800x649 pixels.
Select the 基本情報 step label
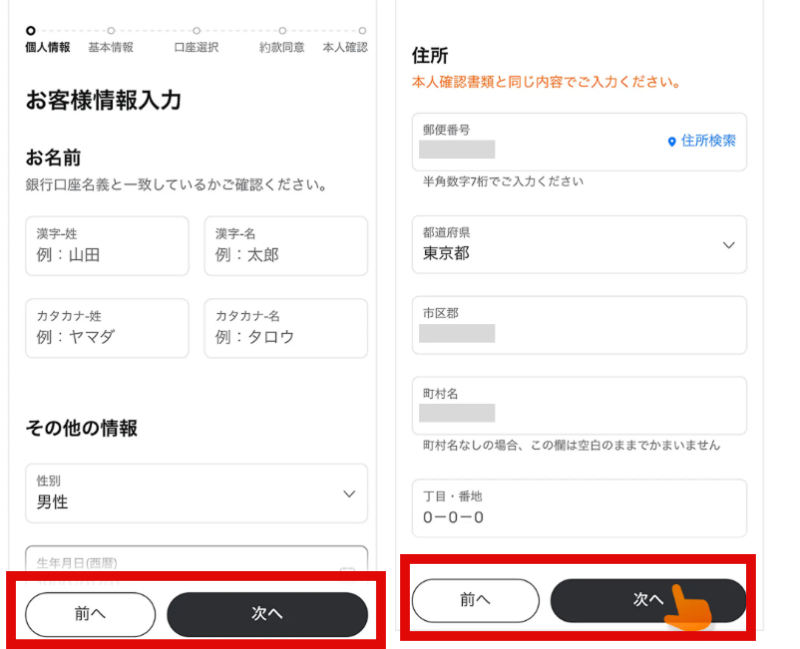(111, 47)
